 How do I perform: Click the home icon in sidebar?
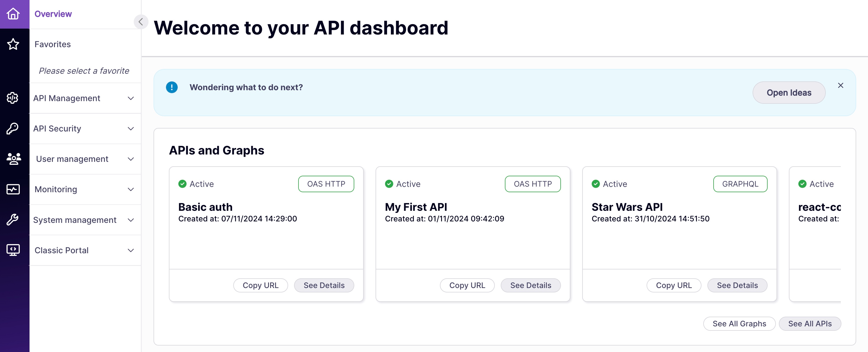(13, 14)
